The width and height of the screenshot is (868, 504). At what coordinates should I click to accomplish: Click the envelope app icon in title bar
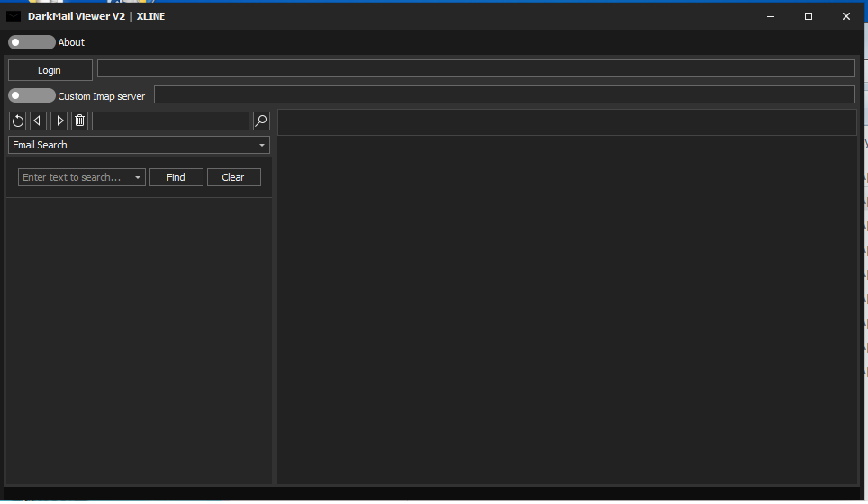click(x=14, y=16)
